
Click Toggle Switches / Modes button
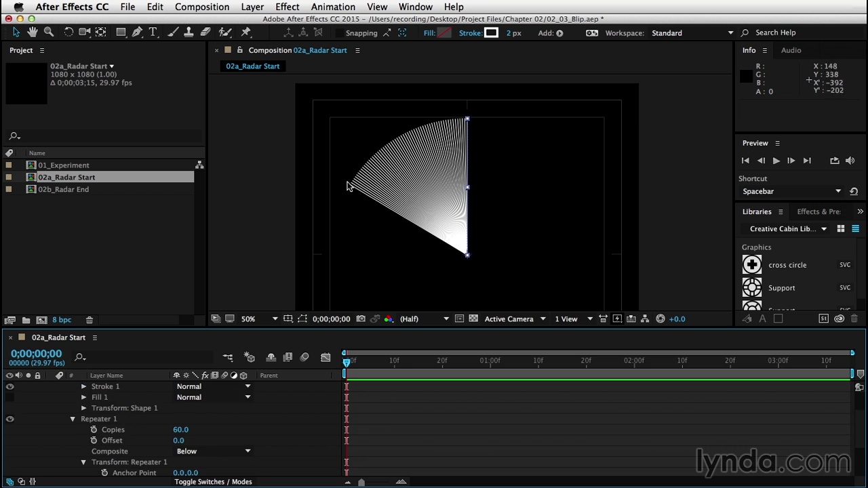pyautogui.click(x=213, y=482)
